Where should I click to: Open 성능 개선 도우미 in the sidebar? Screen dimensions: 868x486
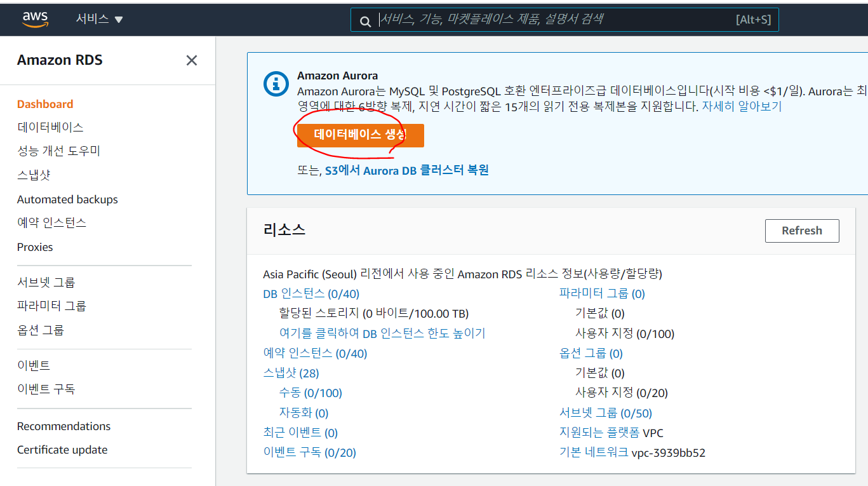coord(58,151)
